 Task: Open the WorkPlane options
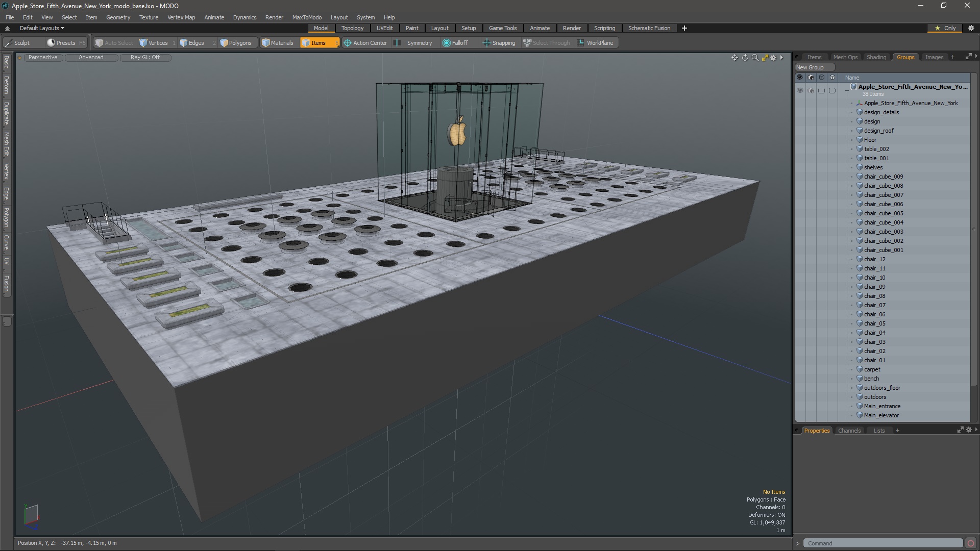pyautogui.click(x=596, y=43)
